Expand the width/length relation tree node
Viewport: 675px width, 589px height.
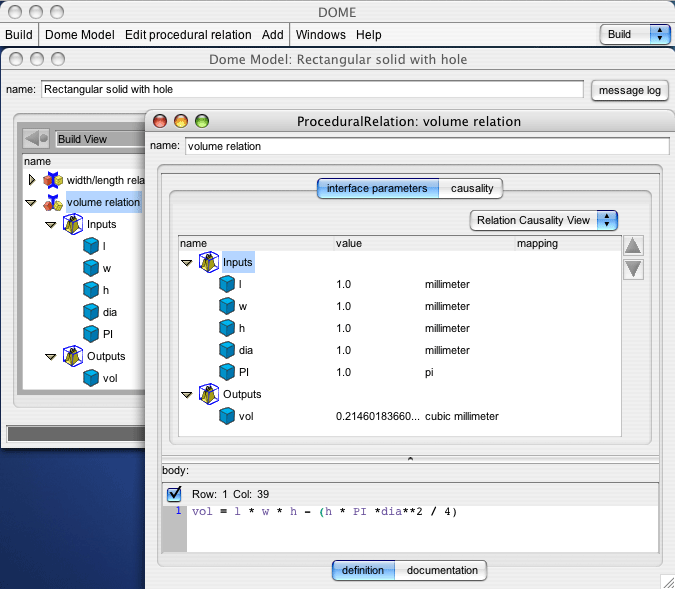coord(32,180)
